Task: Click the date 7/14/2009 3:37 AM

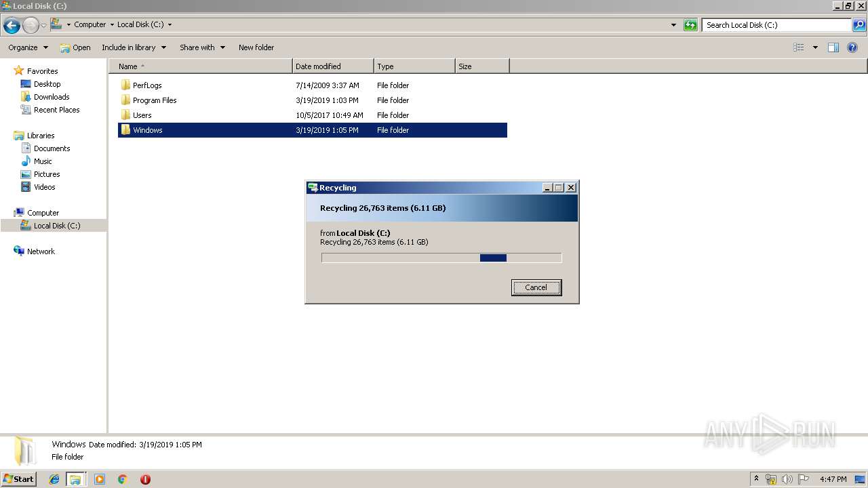Action: pos(328,85)
